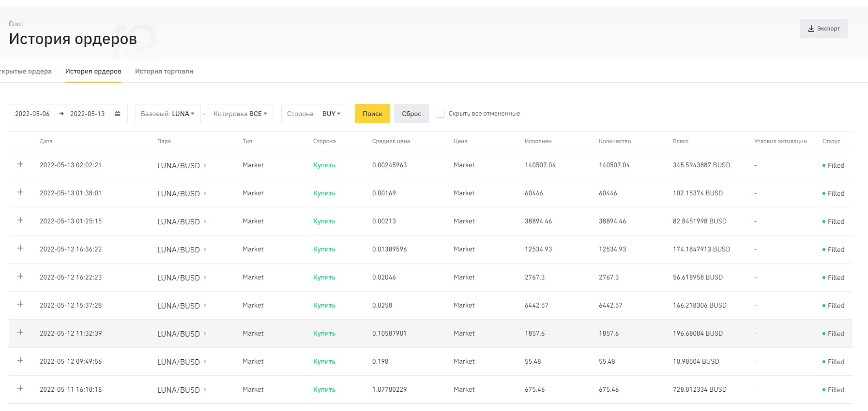Click the yellow Поиск button

click(x=372, y=114)
